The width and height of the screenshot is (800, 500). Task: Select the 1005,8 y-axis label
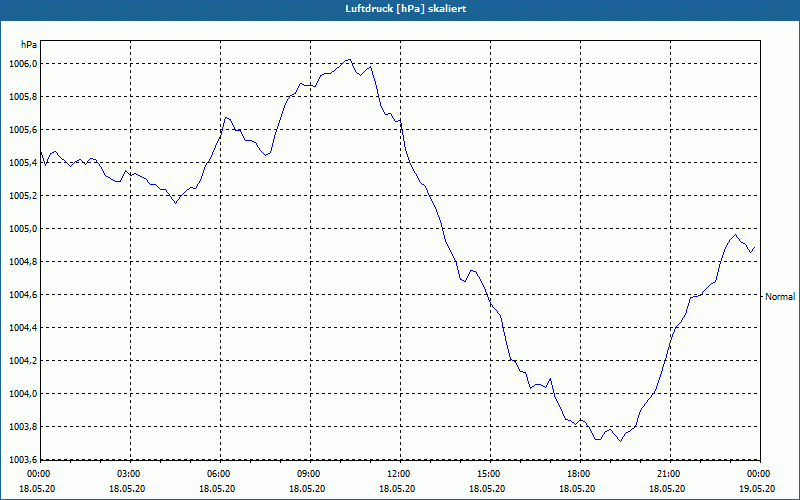click(23, 97)
